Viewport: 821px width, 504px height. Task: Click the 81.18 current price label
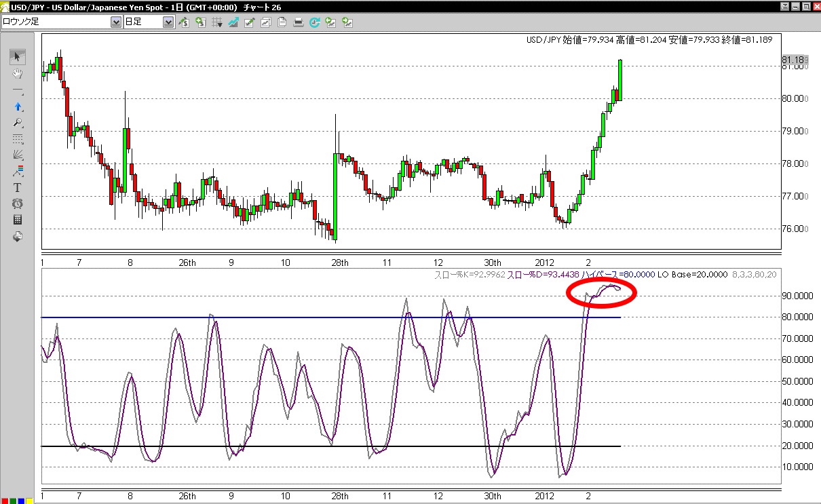pos(795,60)
